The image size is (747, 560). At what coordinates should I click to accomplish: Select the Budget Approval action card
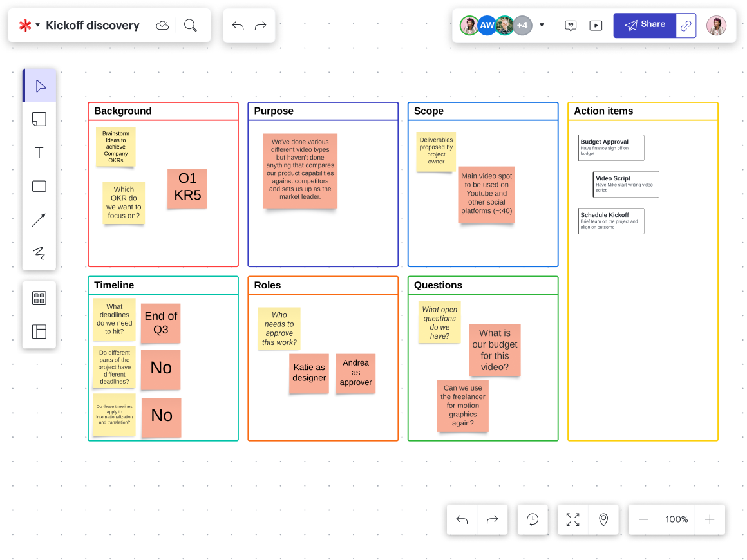pyautogui.click(x=611, y=147)
